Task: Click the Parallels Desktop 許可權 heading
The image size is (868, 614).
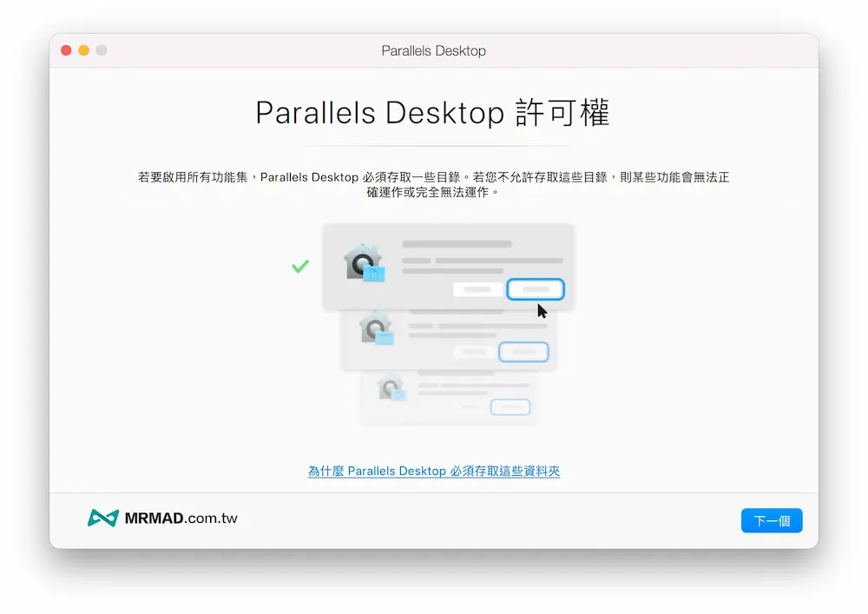Action: [433, 112]
